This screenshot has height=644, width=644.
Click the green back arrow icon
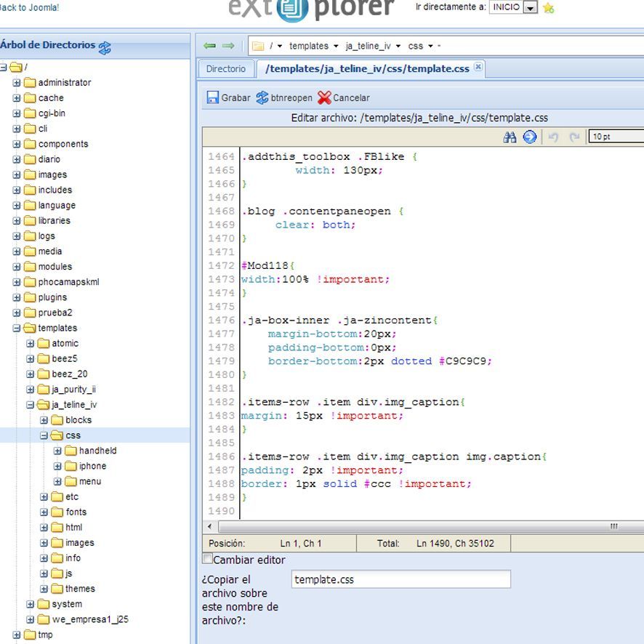coord(209,46)
